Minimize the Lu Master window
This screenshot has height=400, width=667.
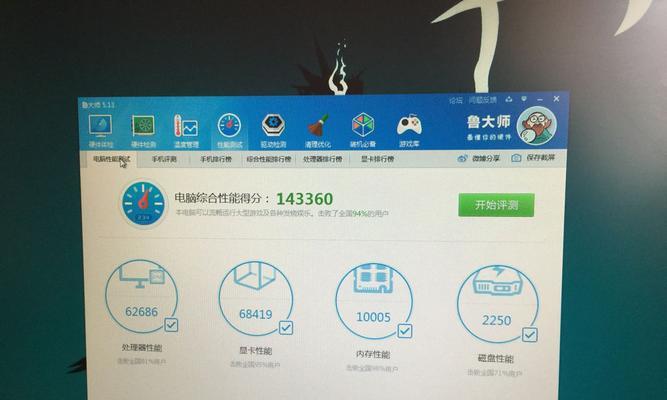[540, 99]
